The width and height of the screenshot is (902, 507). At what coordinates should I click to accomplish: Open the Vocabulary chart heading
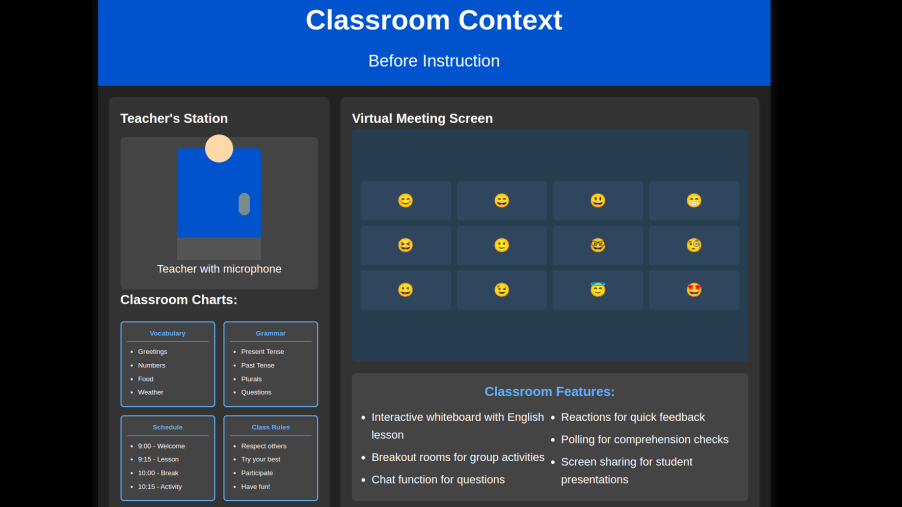(x=168, y=333)
